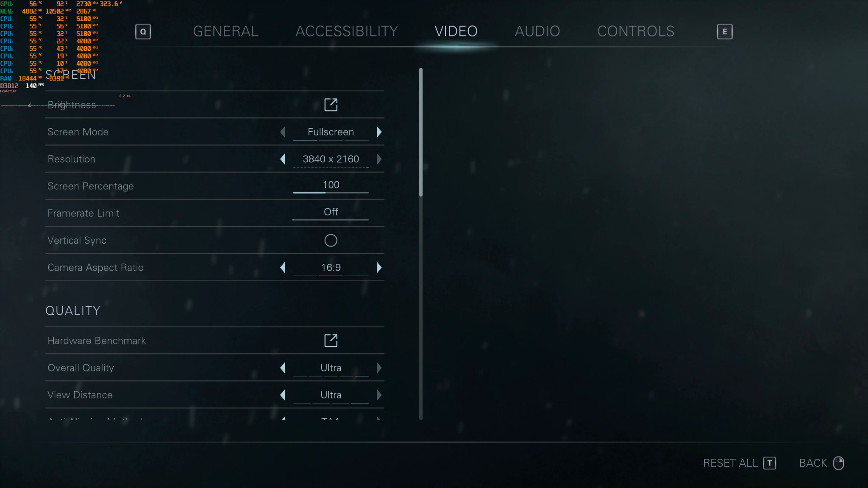This screenshot has height=488, width=868.
Task: Click the Quick menu icon top left
Action: point(142,31)
